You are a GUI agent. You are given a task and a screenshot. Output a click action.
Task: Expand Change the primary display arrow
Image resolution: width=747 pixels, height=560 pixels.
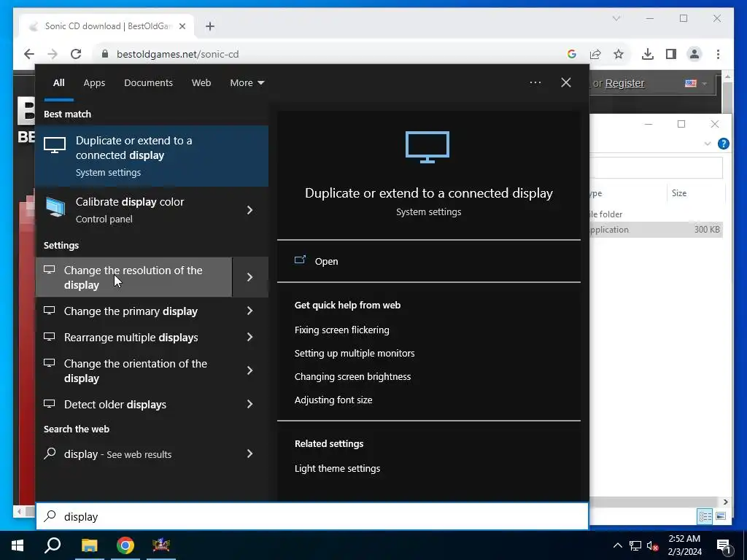[249, 311]
